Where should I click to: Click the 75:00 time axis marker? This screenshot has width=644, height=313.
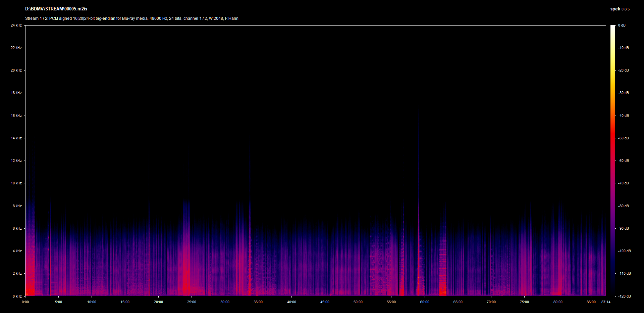524,302
